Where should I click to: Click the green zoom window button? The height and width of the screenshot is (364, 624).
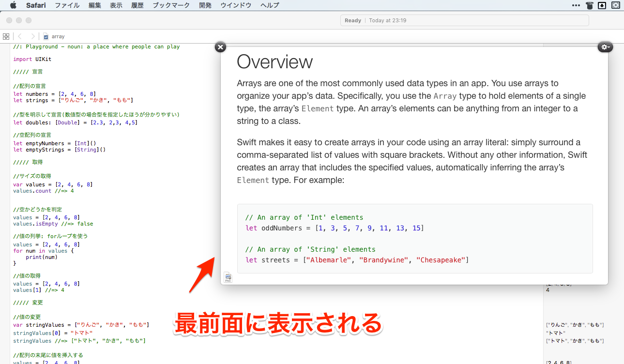pyautogui.click(x=29, y=20)
